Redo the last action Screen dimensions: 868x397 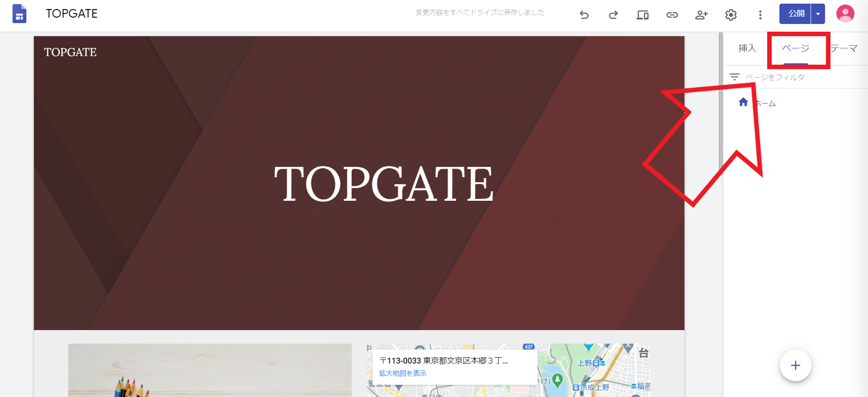point(613,15)
